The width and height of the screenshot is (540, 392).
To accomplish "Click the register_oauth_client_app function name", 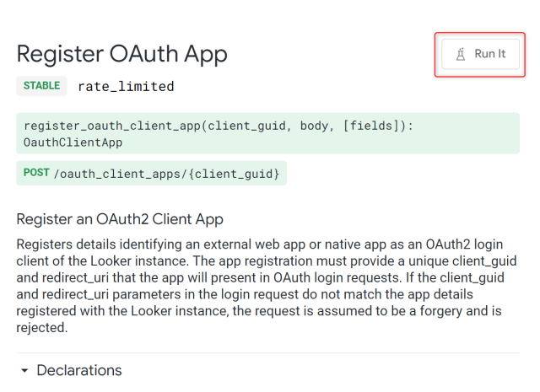I will click(x=114, y=126).
